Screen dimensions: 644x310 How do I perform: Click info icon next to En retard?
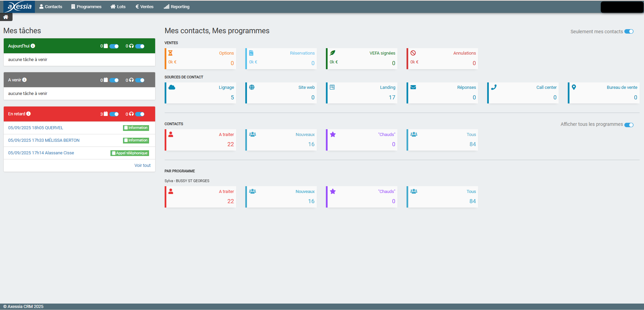tap(28, 114)
